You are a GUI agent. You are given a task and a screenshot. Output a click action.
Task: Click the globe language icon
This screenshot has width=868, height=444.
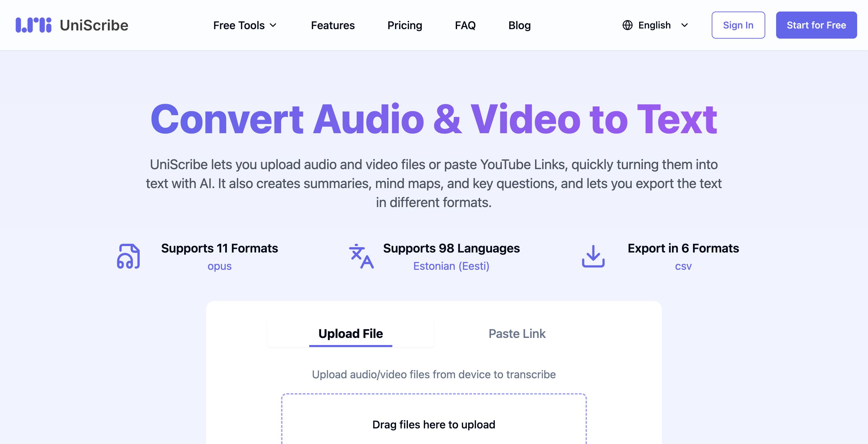(627, 25)
